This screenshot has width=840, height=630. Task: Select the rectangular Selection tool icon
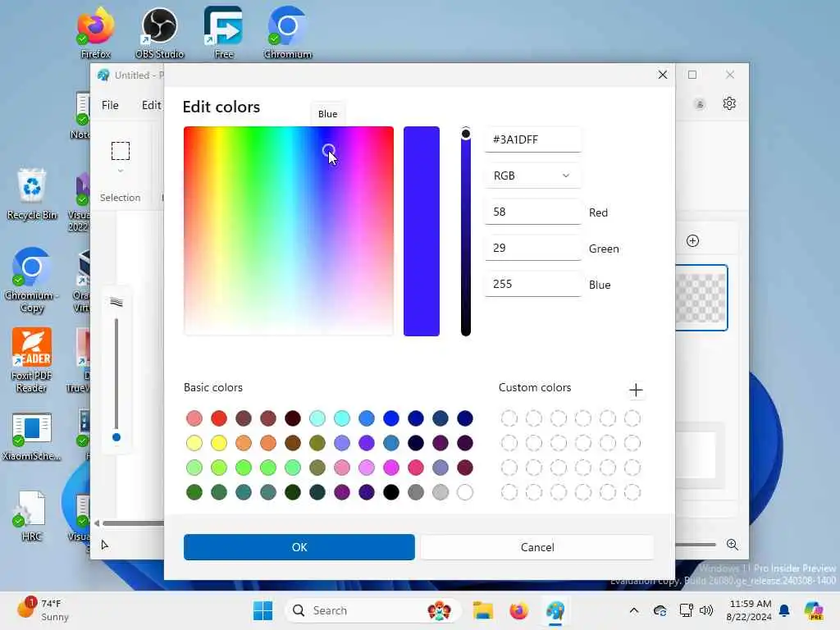121,151
